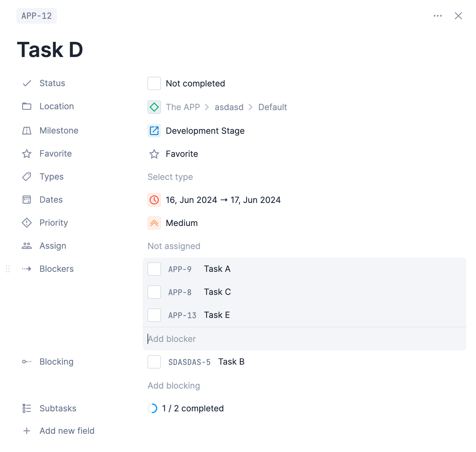
Task: Click the Status checkmark icon
Action: tap(27, 83)
